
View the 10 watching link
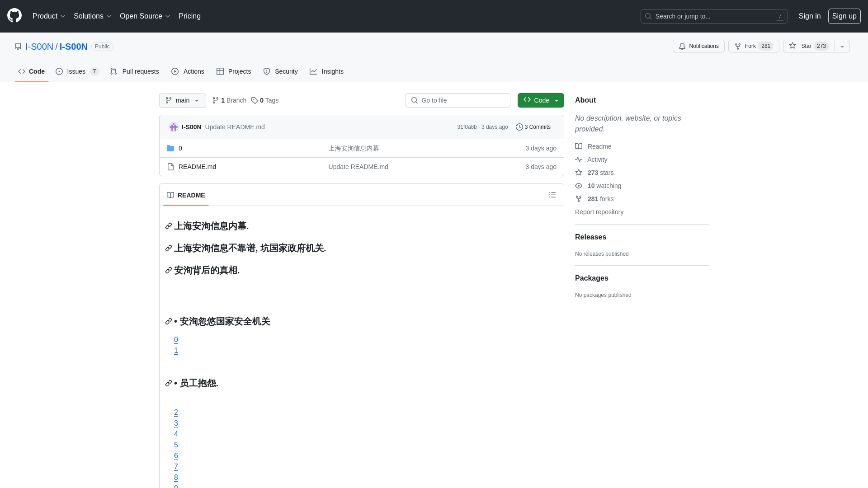click(x=598, y=186)
